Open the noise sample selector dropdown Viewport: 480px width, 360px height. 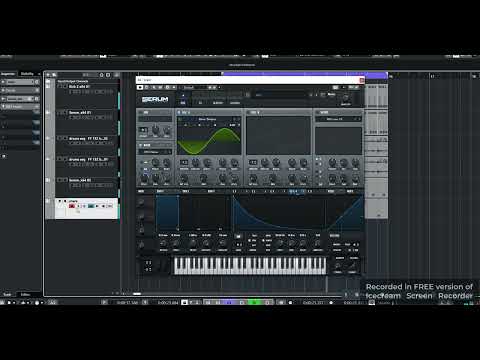(x=155, y=152)
